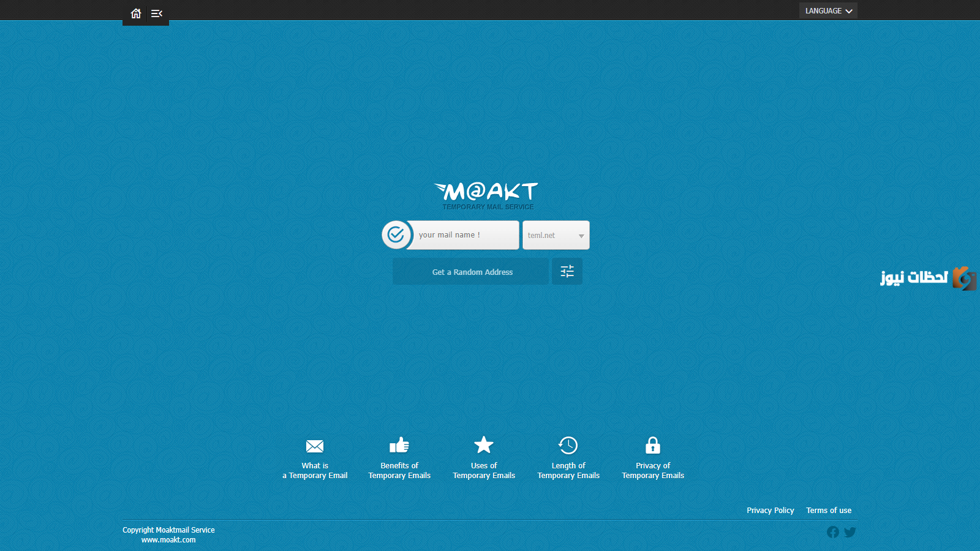
Task: Click the dropdown arrow next to teml.net
Action: pos(581,236)
